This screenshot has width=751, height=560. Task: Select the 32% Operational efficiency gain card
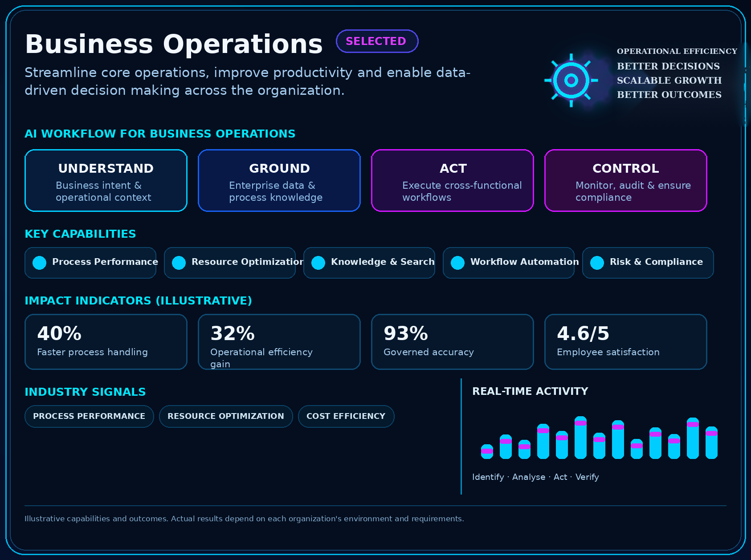279,342
